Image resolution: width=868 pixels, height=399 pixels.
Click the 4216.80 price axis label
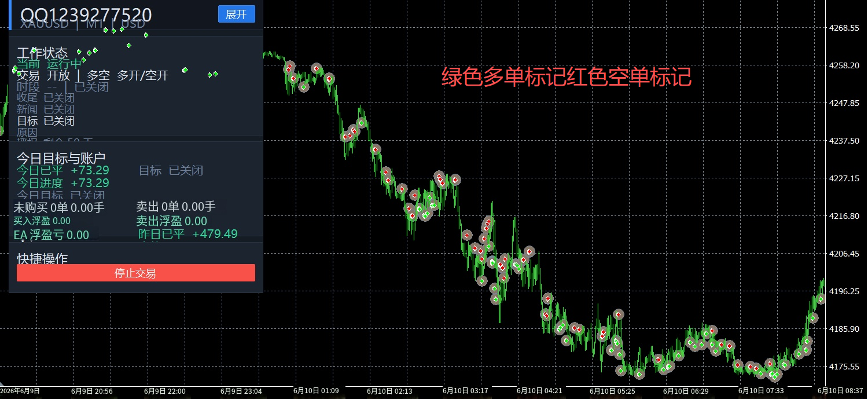(845, 217)
